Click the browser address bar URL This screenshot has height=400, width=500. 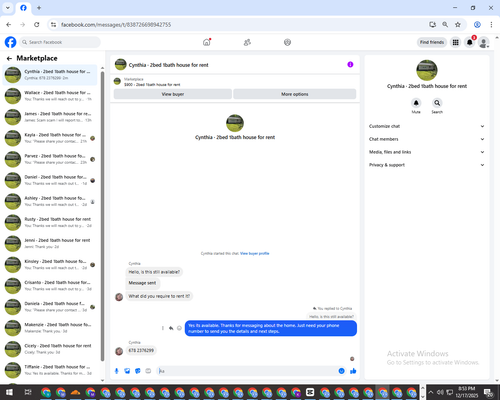(x=116, y=25)
